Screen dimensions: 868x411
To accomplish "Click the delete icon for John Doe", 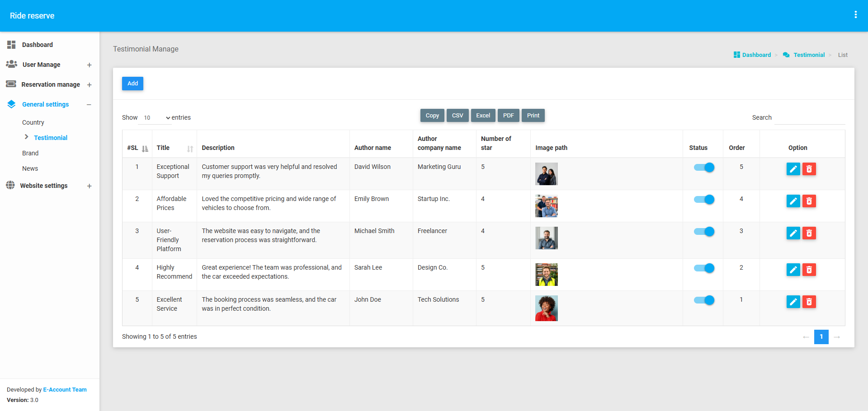I will 809,302.
